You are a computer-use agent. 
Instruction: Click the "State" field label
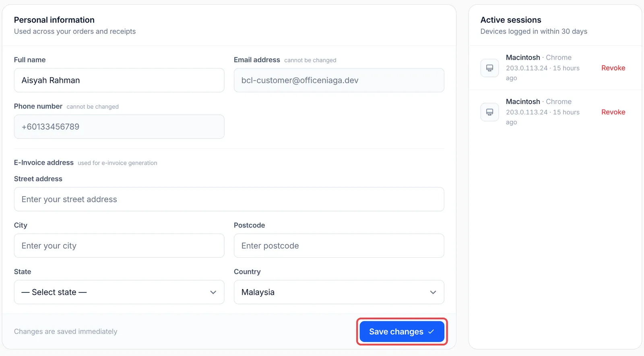pos(23,272)
